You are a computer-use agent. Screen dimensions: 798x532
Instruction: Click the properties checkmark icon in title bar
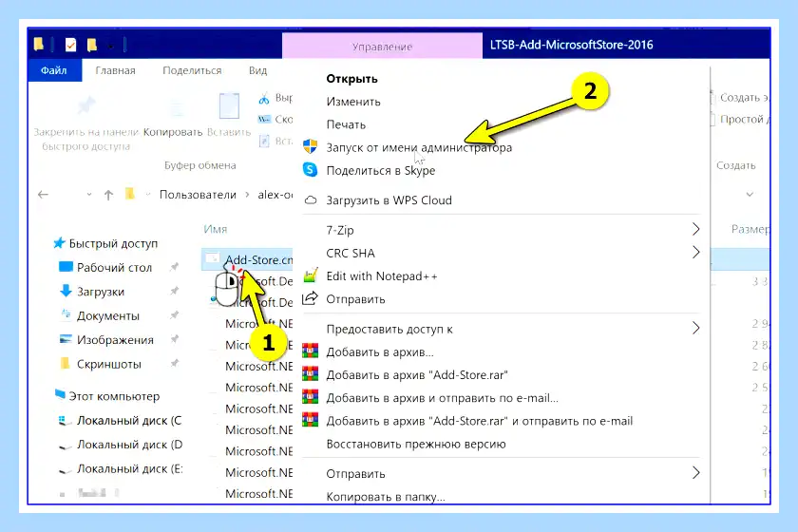coord(70,45)
